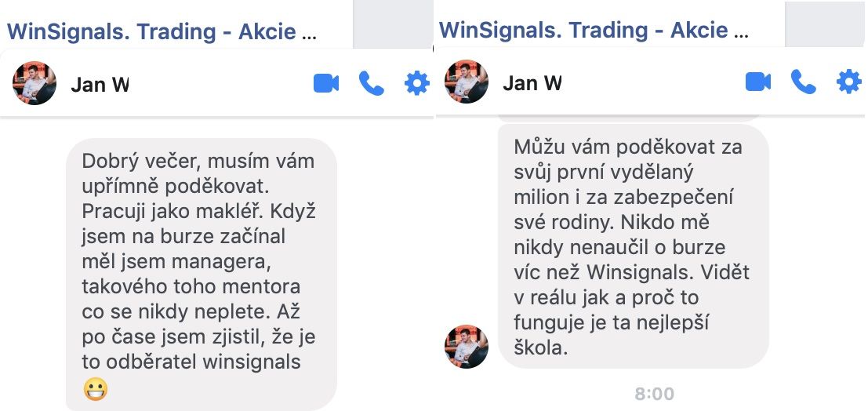Start voice call in left chat
The image size is (868, 411).
pyautogui.click(x=372, y=83)
